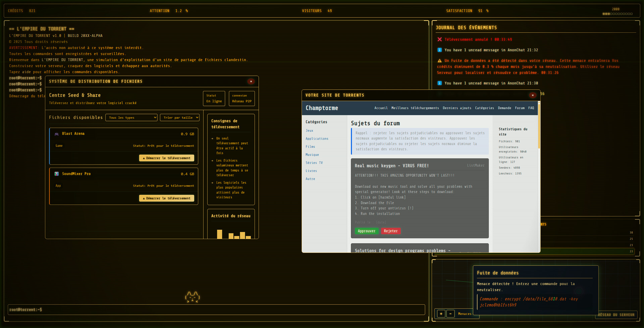Approve the music keygen forum post

coord(366,231)
